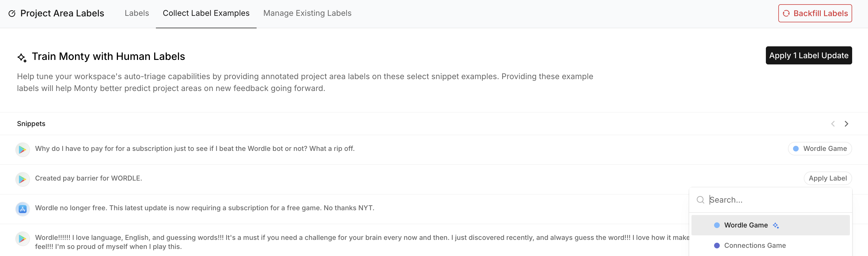
Task: Switch to the Labels tab
Action: coord(137,13)
